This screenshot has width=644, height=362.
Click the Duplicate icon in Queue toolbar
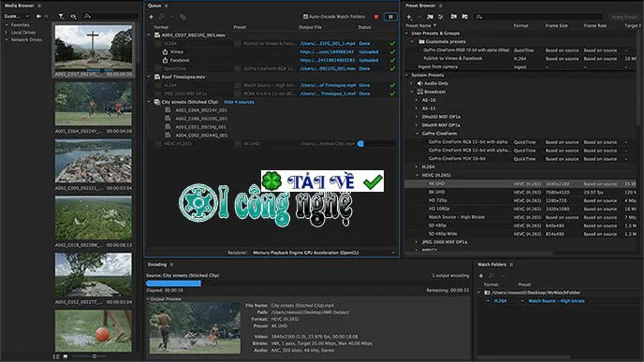[x=183, y=17]
